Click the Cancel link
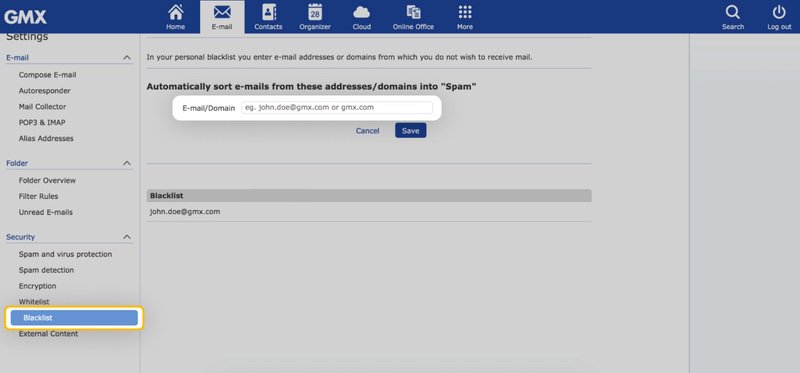 (x=367, y=131)
